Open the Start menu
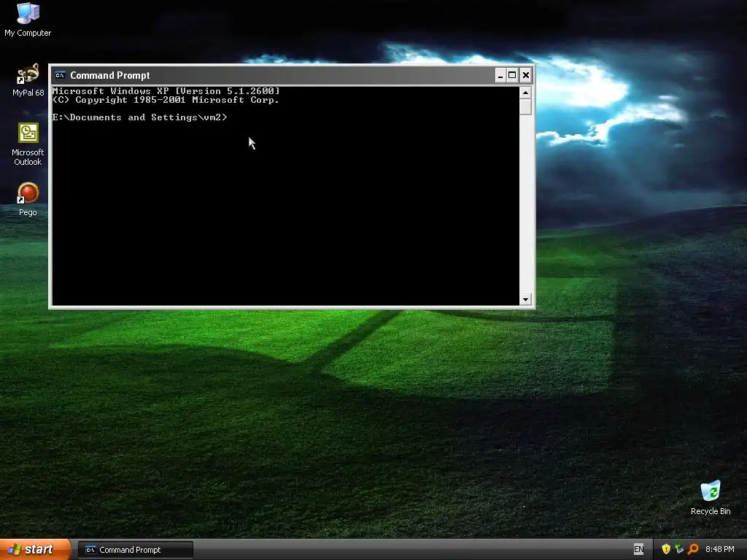This screenshot has height=560, width=747. pos(35,549)
